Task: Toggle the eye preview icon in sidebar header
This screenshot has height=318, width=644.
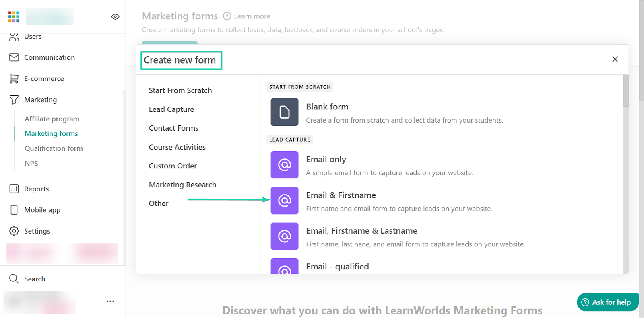Action: coord(115,16)
